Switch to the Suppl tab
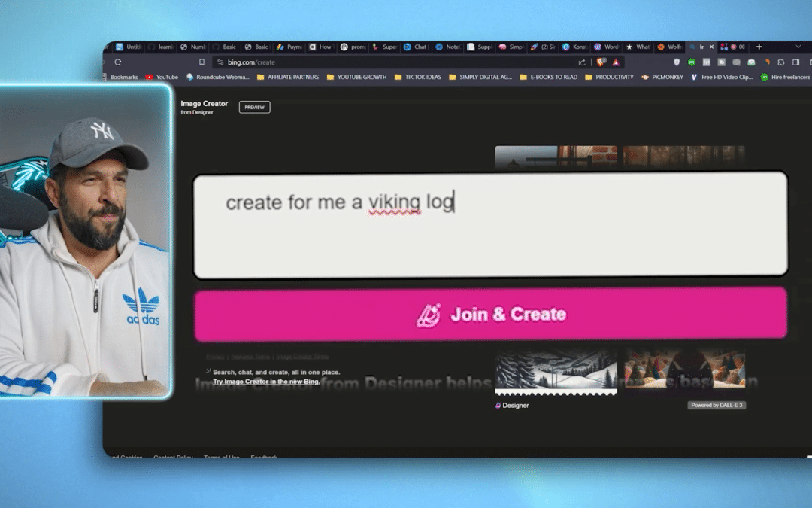This screenshot has height=508, width=812. [480, 47]
